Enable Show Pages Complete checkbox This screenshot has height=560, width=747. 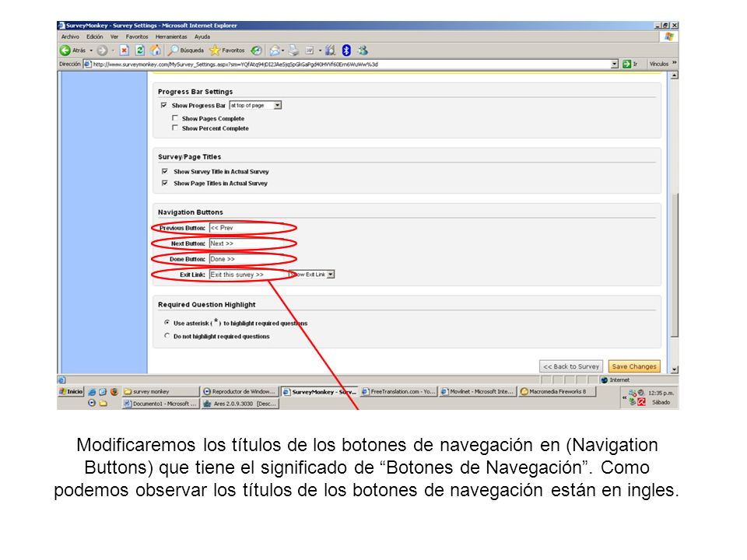coord(175,118)
